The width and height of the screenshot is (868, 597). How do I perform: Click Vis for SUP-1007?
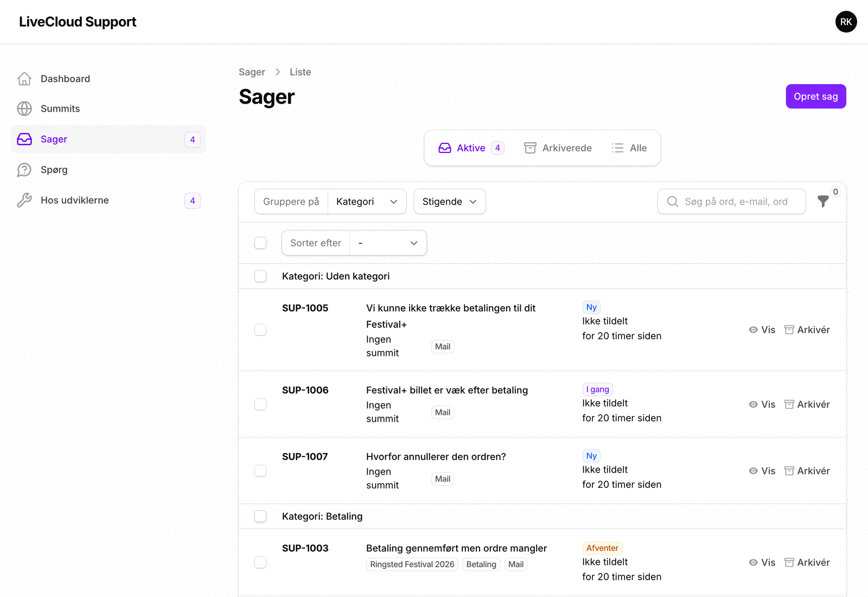coord(762,471)
